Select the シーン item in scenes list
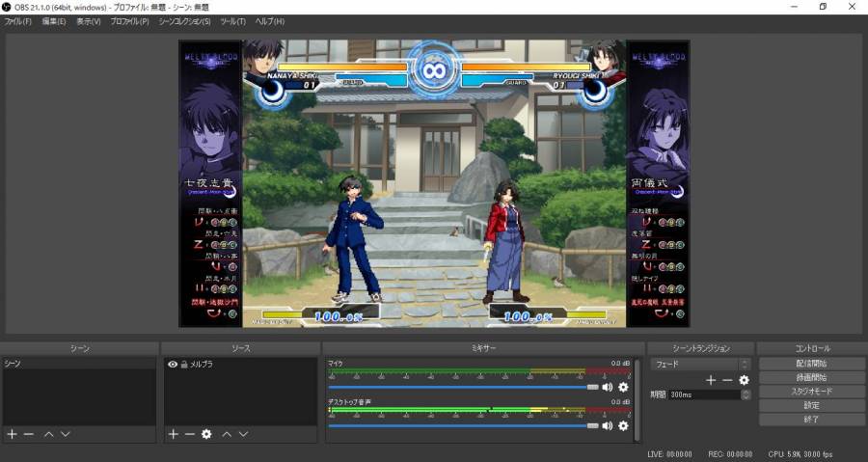868x462 pixels. [x=79, y=364]
